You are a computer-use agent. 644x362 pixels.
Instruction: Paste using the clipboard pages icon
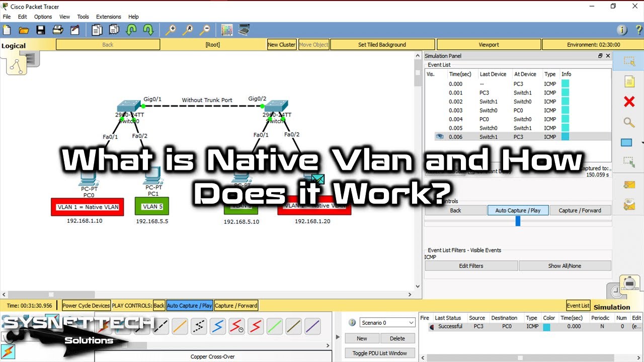(x=114, y=30)
